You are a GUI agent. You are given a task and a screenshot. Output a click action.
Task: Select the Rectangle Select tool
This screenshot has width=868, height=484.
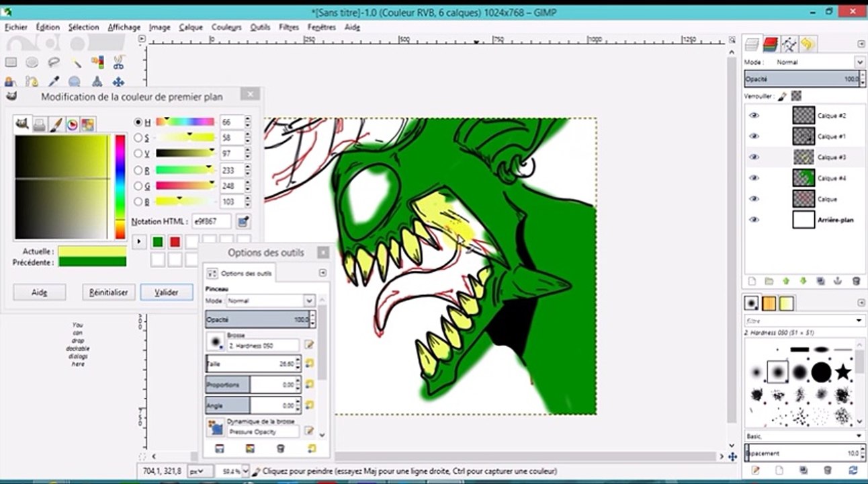[x=11, y=63]
